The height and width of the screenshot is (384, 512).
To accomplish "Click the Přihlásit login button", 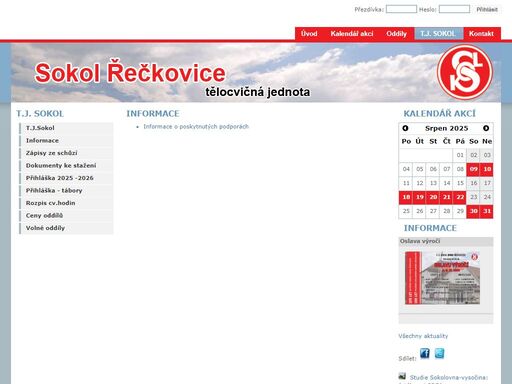I will pyautogui.click(x=487, y=9).
